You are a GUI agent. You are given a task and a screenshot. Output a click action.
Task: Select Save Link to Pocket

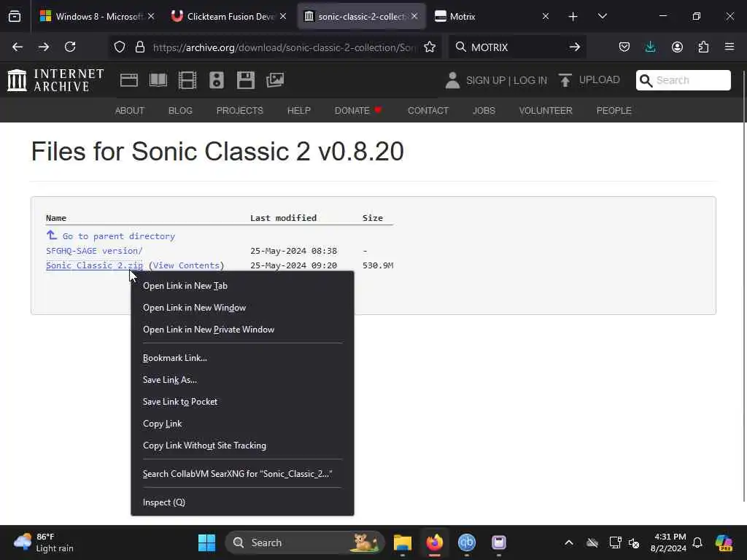242,402
